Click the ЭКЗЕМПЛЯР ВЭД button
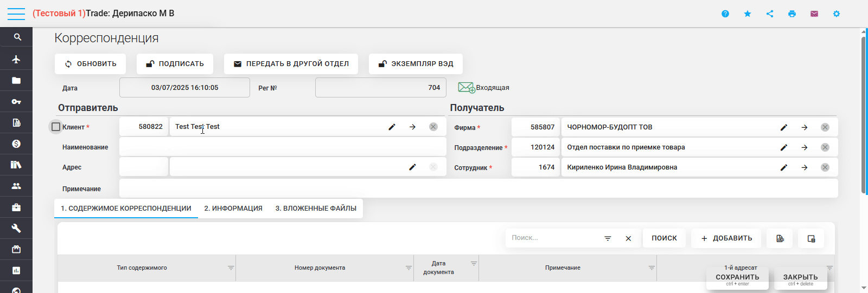 coord(416,64)
